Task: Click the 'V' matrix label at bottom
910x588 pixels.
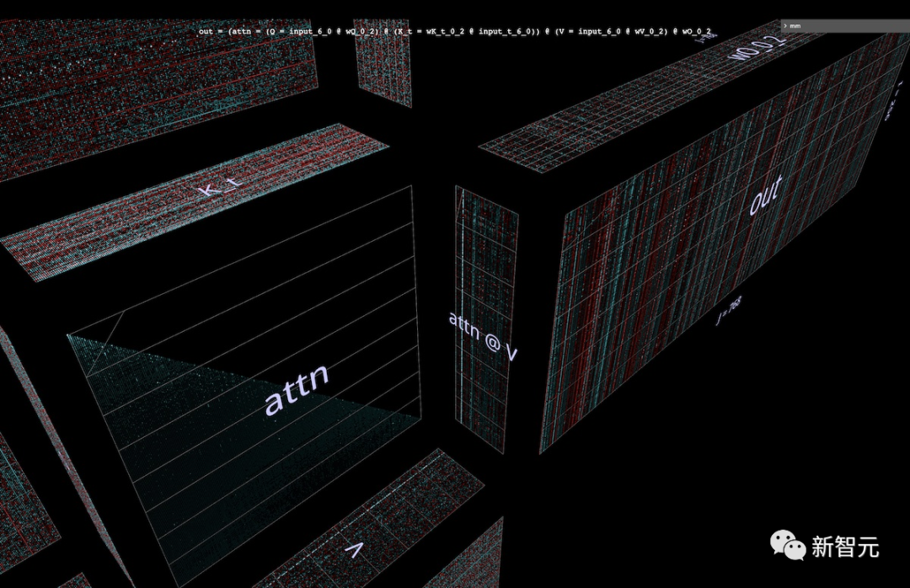Action: click(354, 549)
